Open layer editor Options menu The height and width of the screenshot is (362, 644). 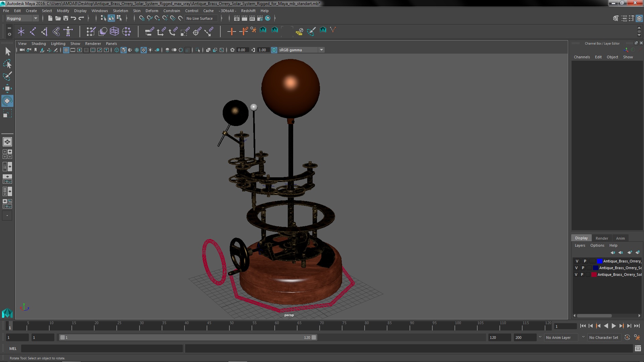[597, 245]
